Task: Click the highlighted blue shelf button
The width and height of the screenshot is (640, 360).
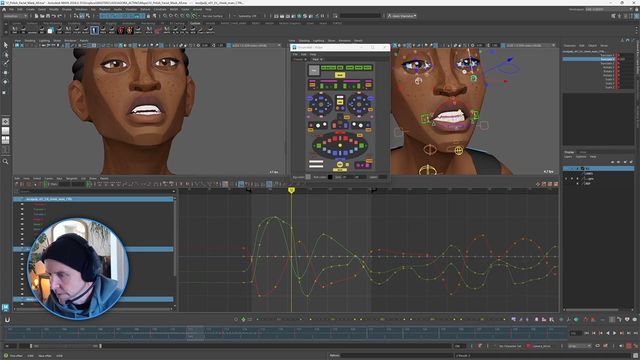Action: point(94,30)
